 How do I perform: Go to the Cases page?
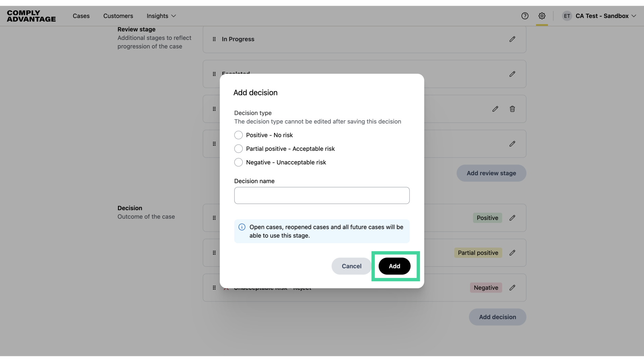tap(81, 16)
